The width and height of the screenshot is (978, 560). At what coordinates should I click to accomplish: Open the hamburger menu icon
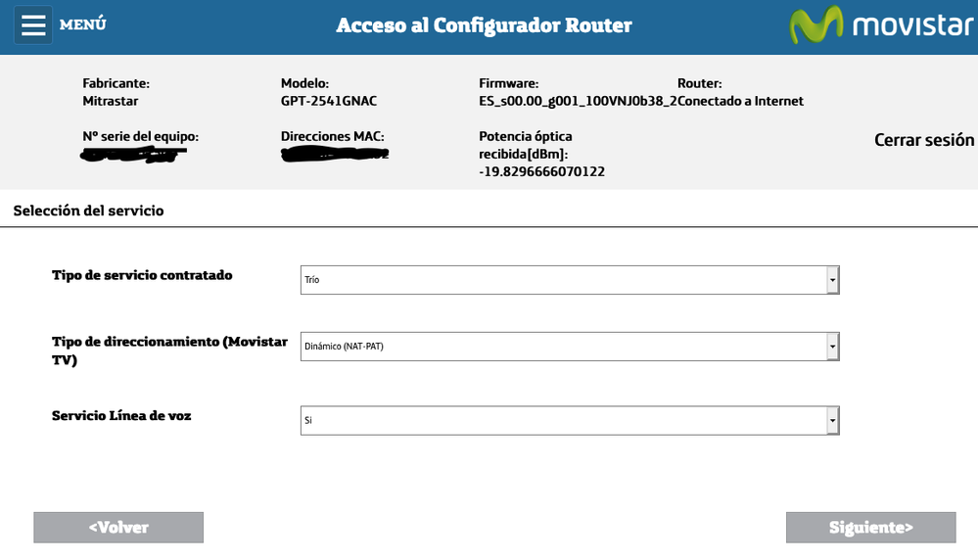(x=33, y=25)
